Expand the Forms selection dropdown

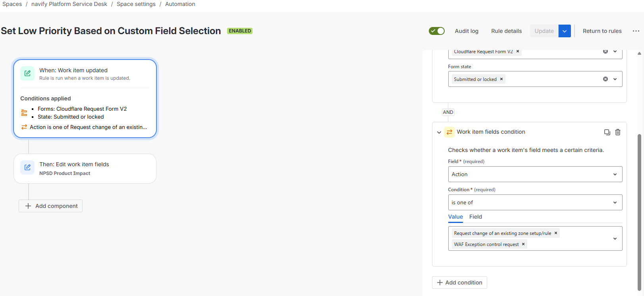pos(615,52)
